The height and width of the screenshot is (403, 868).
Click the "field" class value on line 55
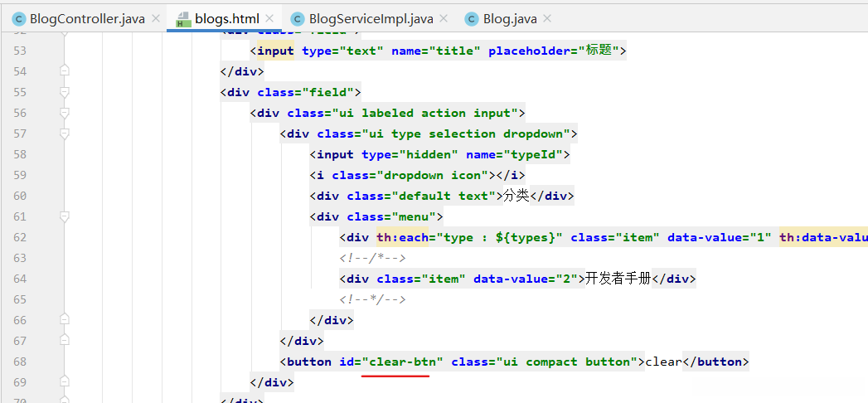coord(327,92)
